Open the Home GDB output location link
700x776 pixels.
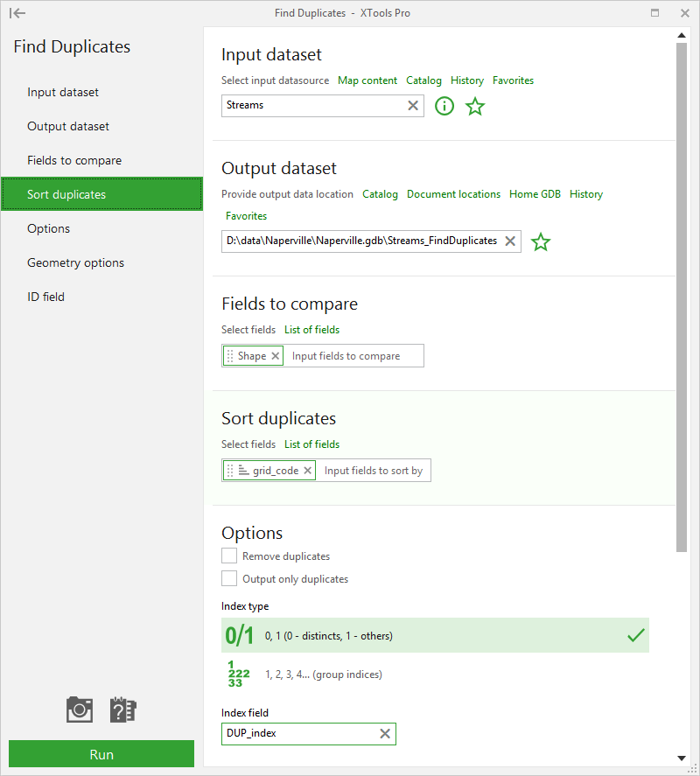click(x=535, y=194)
